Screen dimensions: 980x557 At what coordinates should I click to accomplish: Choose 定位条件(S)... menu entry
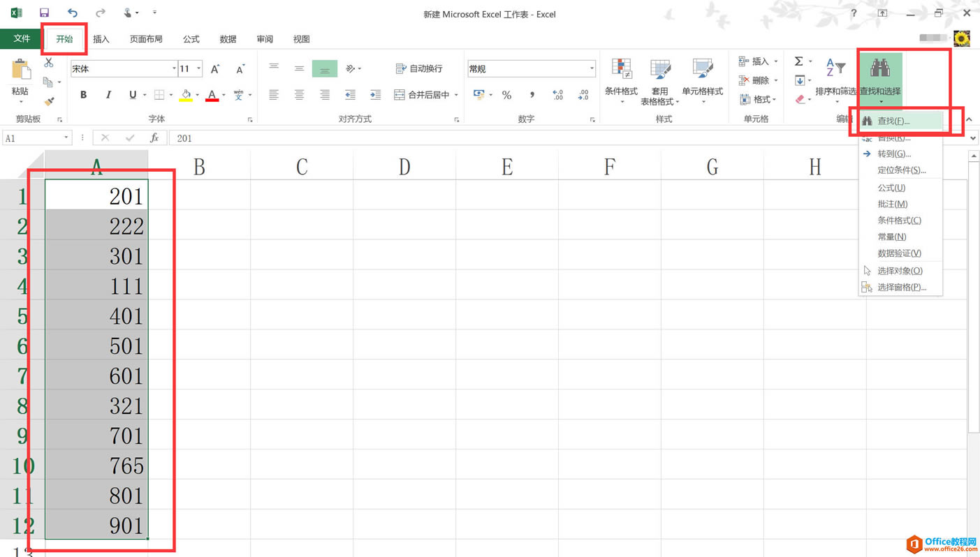point(901,170)
